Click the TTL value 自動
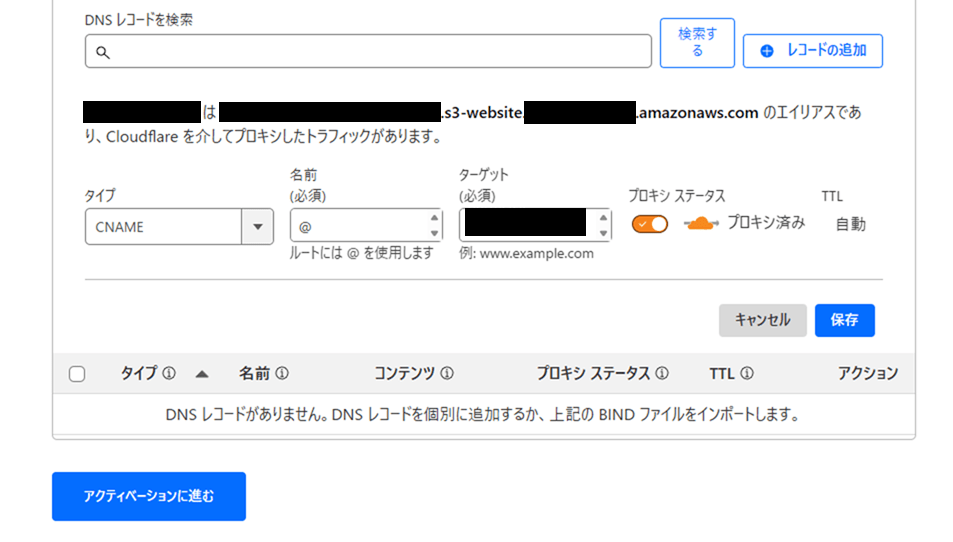 [850, 224]
